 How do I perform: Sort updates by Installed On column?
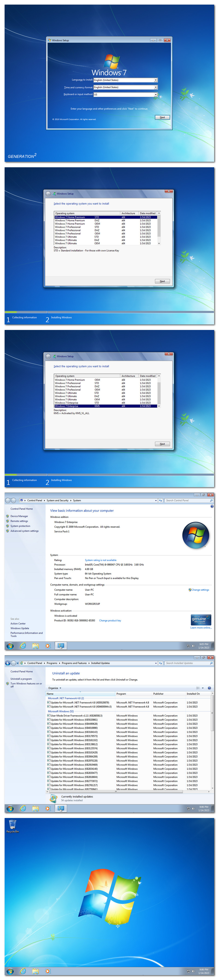point(198,694)
